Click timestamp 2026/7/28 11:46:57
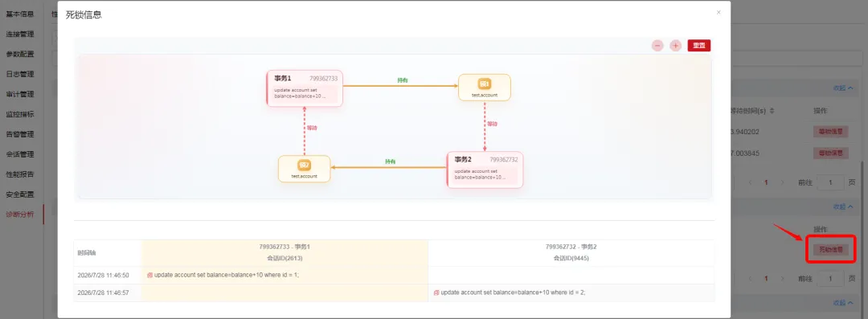The image size is (868, 319). 104,292
